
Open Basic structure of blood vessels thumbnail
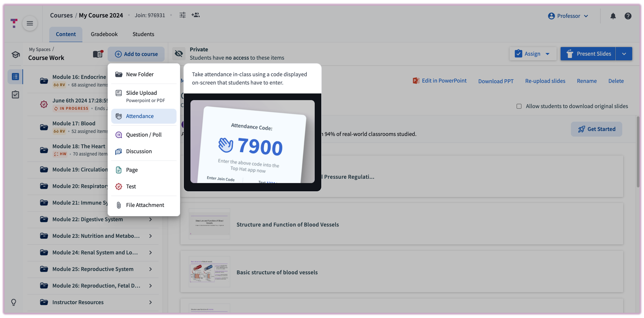point(209,272)
